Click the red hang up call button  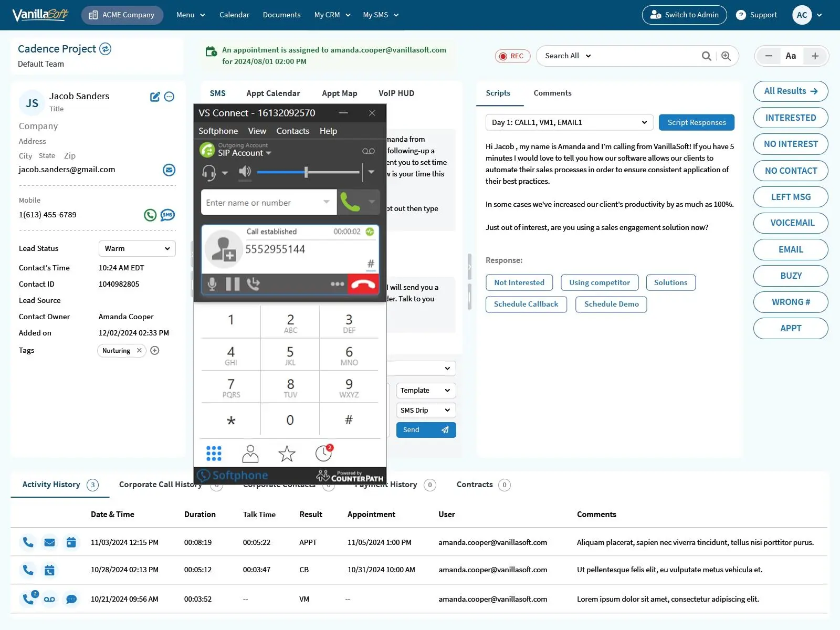363,284
